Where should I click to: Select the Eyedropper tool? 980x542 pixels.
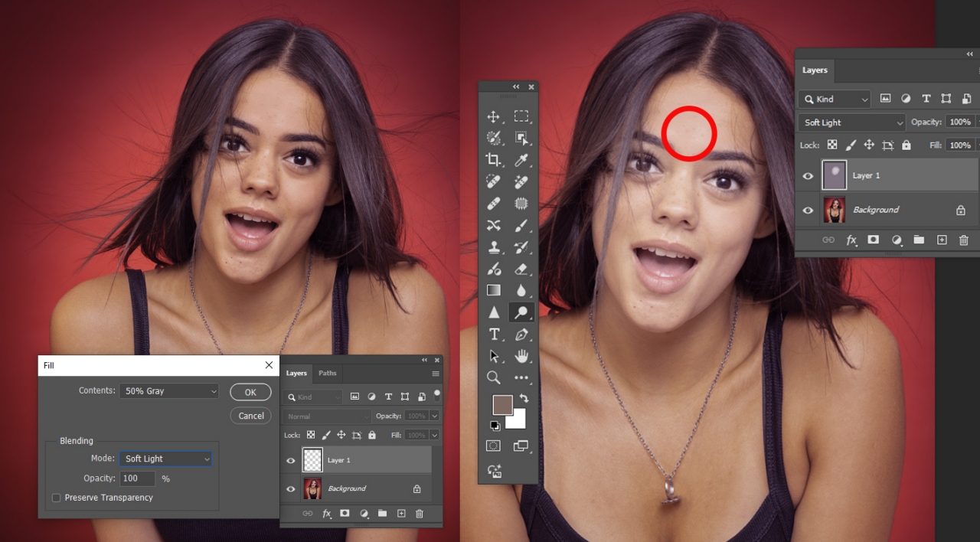click(x=521, y=160)
